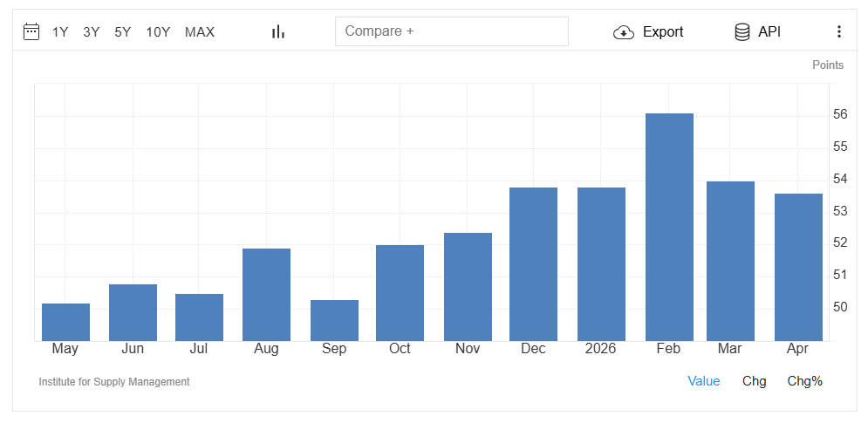Click the Aug bar in chart

pyautogui.click(x=266, y=295)
